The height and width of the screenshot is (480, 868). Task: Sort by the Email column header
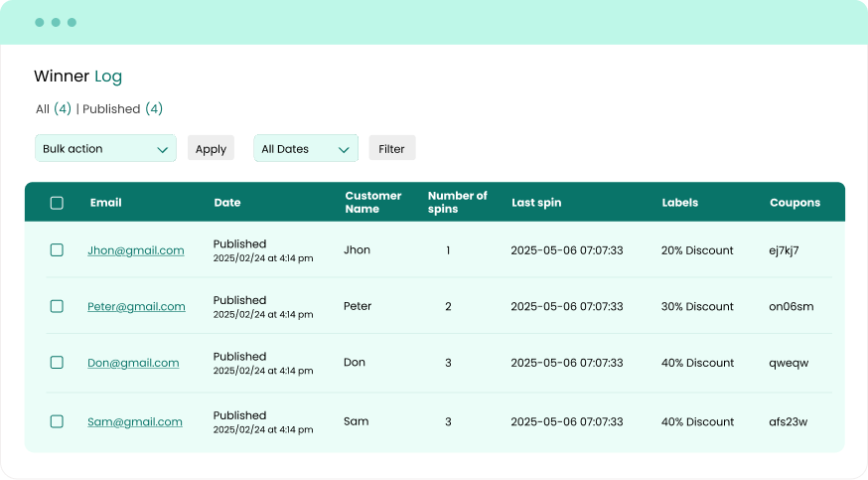[105, 203]
